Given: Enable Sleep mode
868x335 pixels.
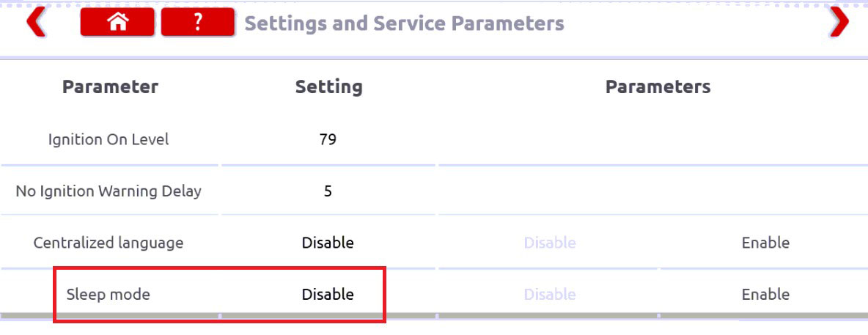Looking at the screenshot, I should 765,294.
